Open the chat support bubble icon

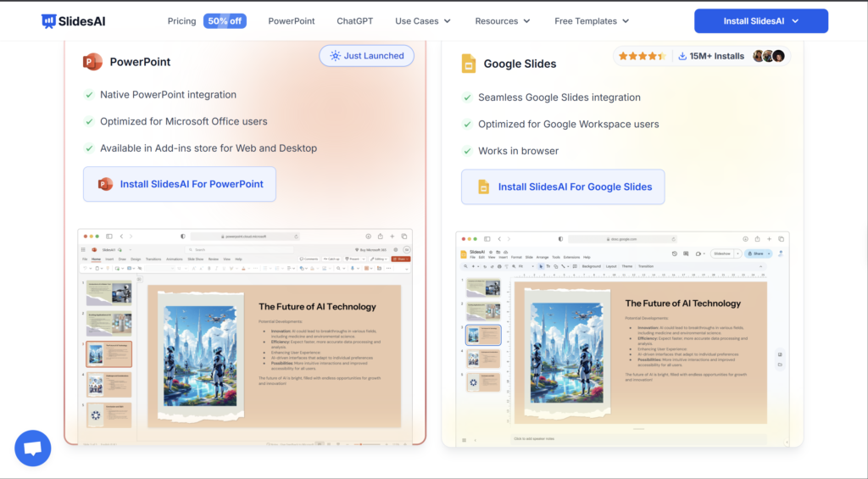tap(33, 448)
